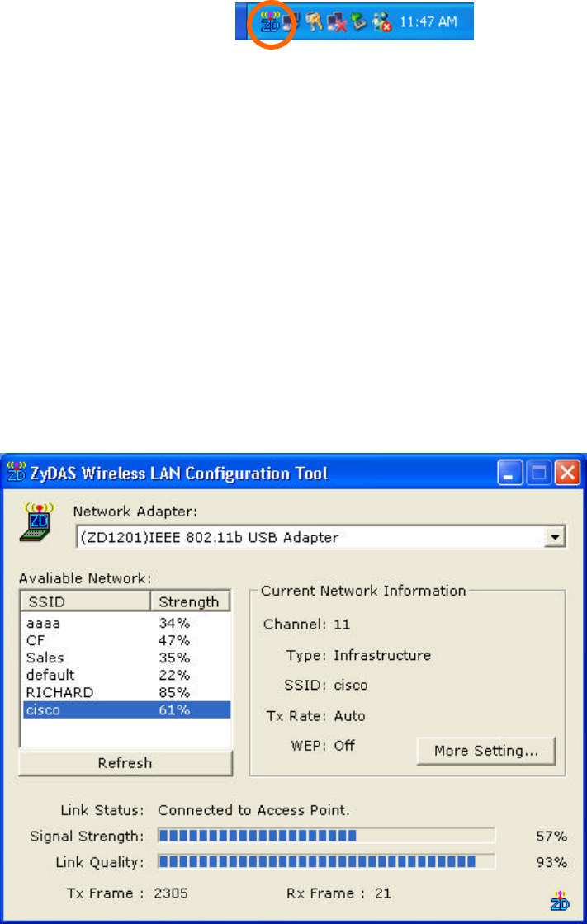Click the 57% signal strength percentage

pyautogui.click(x=551, y=837)
